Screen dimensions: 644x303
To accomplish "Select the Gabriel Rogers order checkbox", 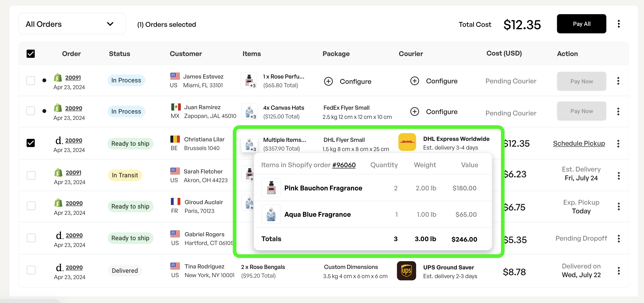I will pyautogui.click(x=31, y=238).
